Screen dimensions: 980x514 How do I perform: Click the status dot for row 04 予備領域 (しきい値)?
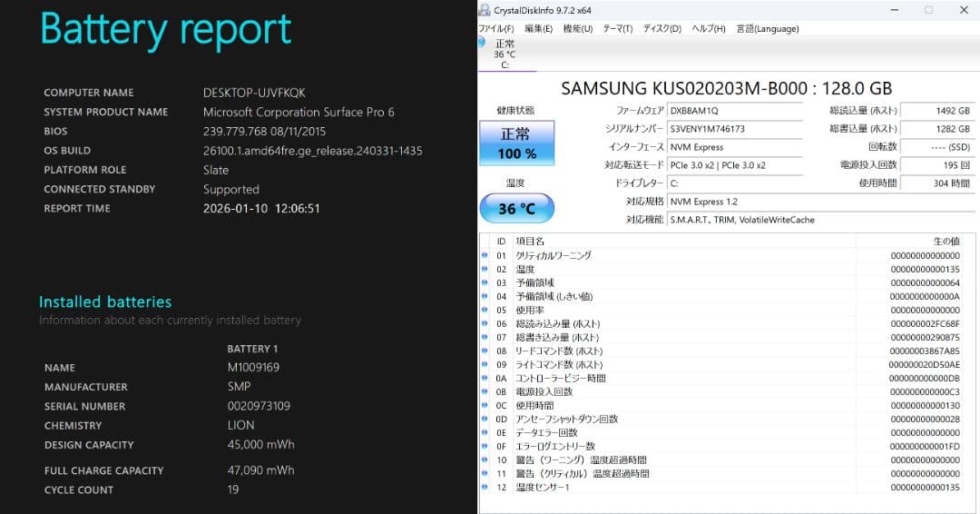pos(485,296)
